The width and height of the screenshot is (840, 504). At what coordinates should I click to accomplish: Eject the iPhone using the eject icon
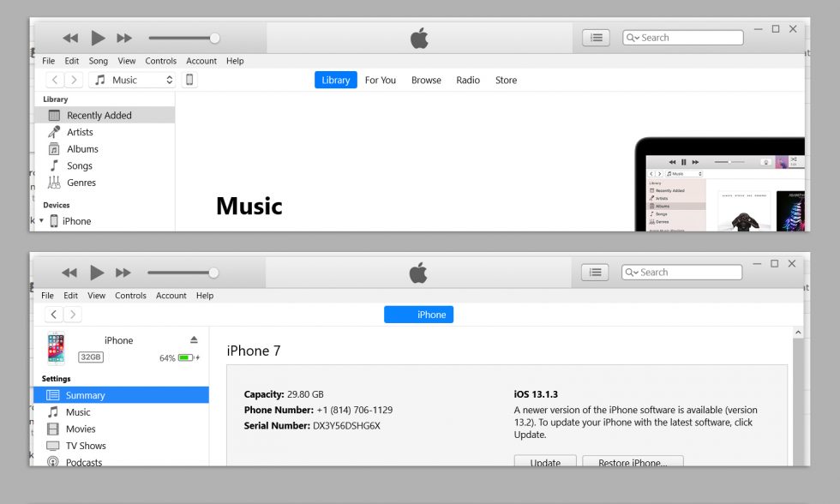[194, 340]
